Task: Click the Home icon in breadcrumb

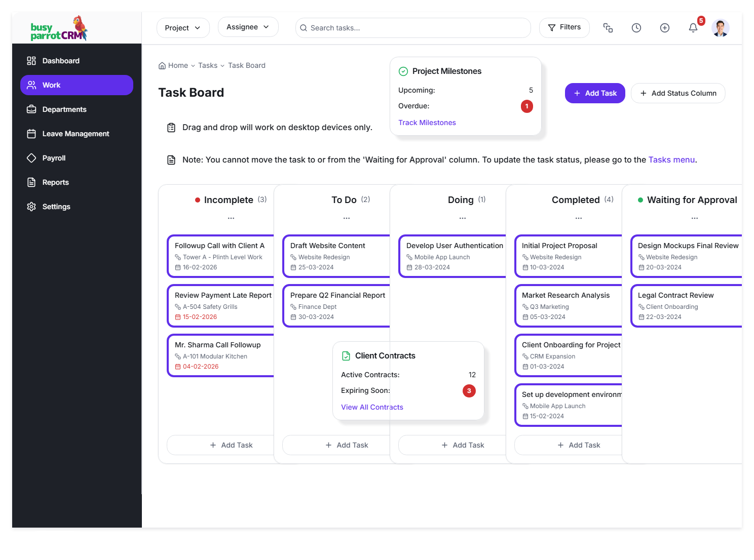Action: 162,66
